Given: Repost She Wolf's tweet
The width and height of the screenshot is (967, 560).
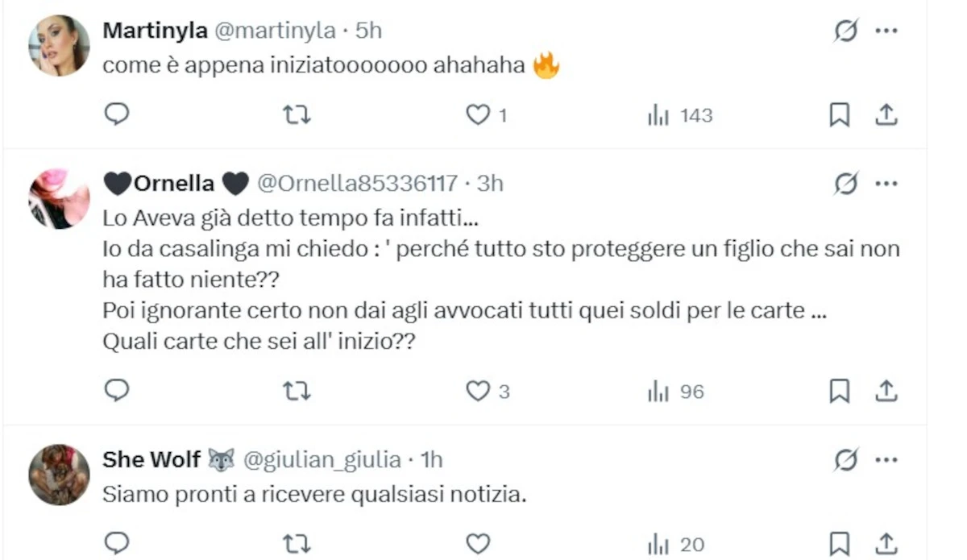Looking at the screenshot, I should [x=297, y=544].
